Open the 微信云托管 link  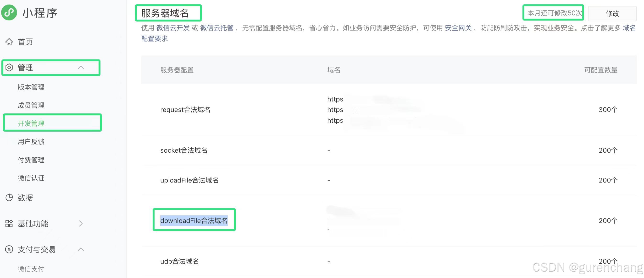pos(217,28)
